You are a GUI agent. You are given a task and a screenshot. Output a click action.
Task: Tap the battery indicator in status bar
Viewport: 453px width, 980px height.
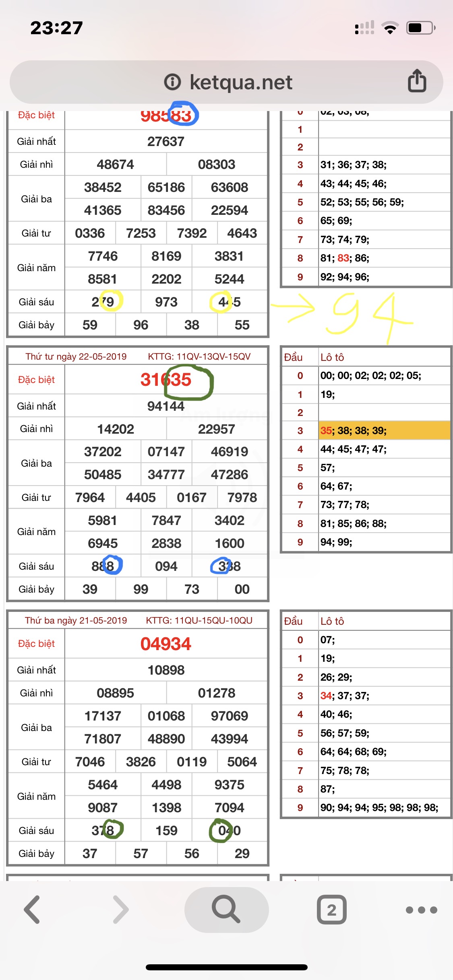click(x=420, y=28)
